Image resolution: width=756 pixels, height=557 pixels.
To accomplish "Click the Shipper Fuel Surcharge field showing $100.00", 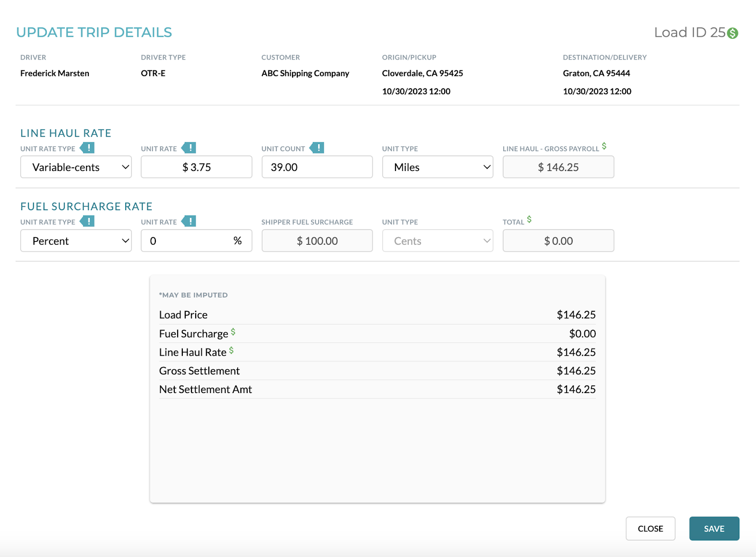I will tap(317, 240).
